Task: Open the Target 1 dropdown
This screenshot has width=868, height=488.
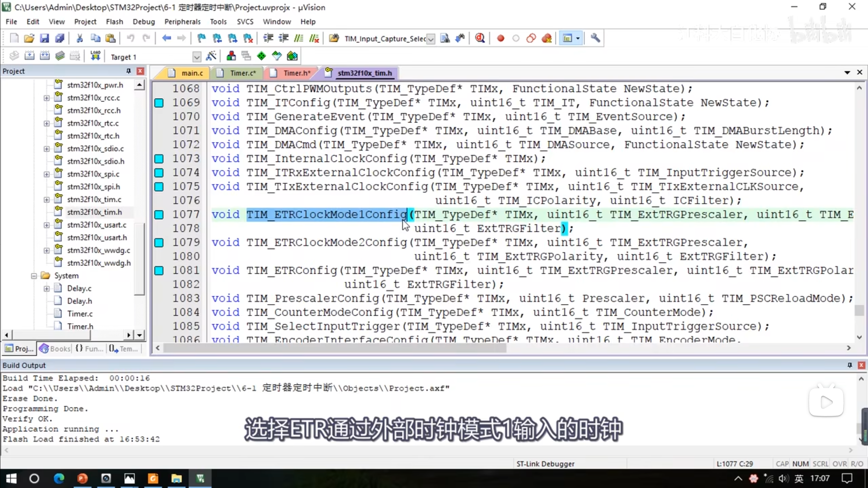Action: coord(197,57)
